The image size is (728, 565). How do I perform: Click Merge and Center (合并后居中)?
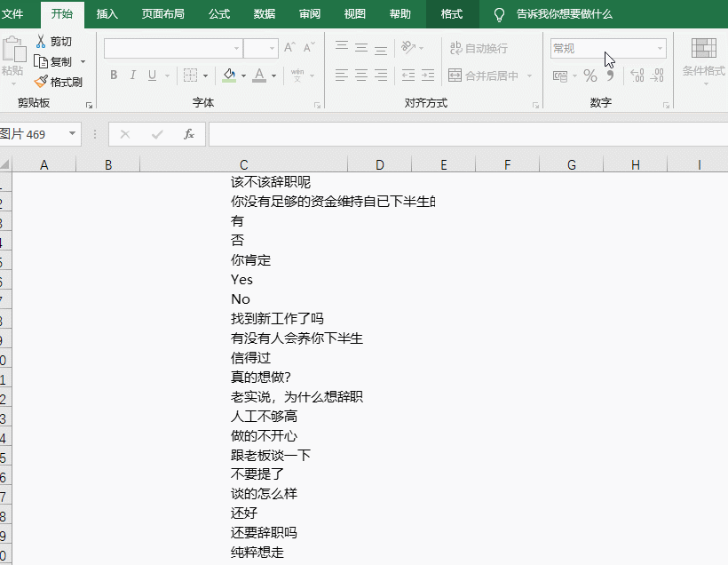click(483, 76)
